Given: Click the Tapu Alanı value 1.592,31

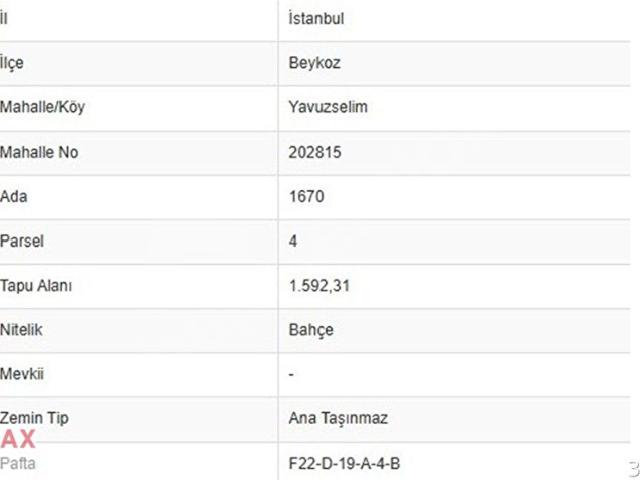Looking at the screenshot, I should (319, 285).
